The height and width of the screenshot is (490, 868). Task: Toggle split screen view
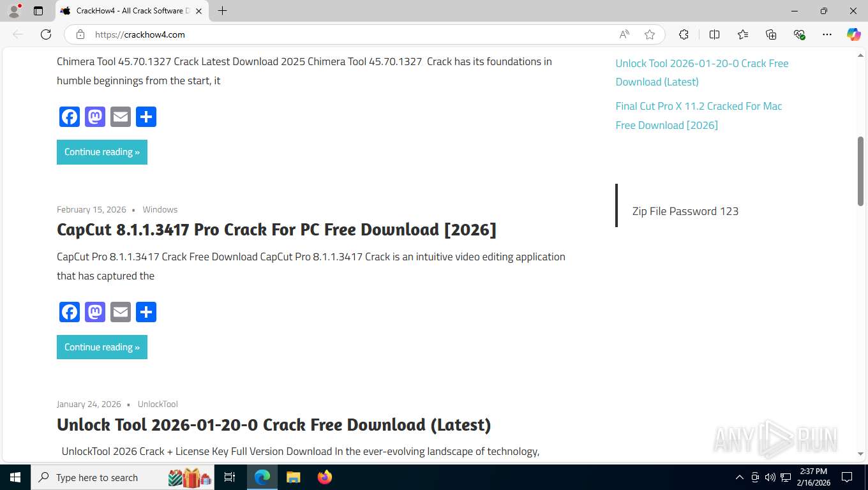[714, 34]
